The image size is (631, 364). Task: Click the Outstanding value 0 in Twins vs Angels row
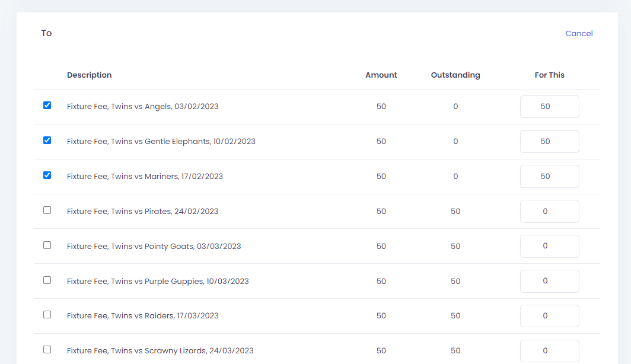coord(455,107)
